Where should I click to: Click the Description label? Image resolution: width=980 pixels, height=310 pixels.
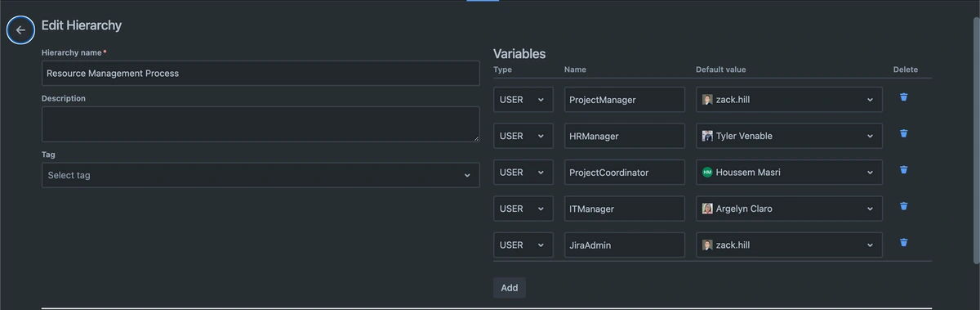pyautogui.click(x=64, y=98)
